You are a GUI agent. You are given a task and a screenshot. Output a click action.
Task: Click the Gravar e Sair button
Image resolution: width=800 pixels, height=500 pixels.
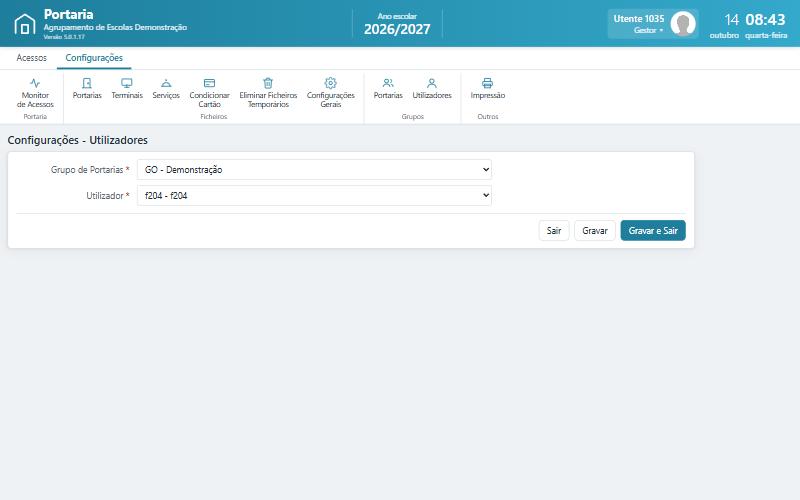653,231
